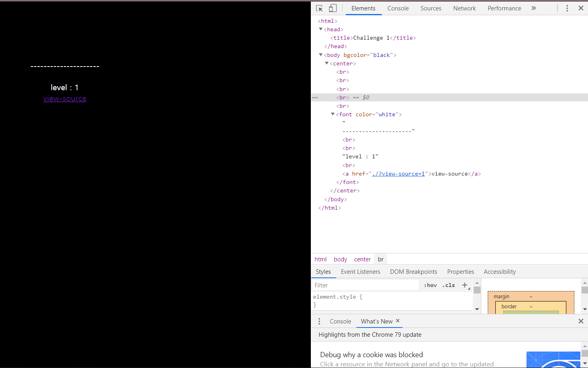588x368 pixels.
Task: Select the "level : 1" text node
Action: click(360, 157)
